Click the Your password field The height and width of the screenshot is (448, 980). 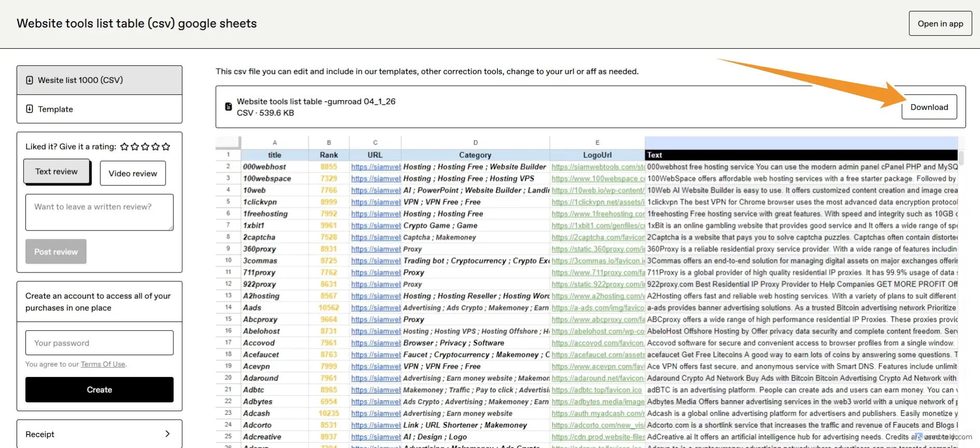point(99,343)
